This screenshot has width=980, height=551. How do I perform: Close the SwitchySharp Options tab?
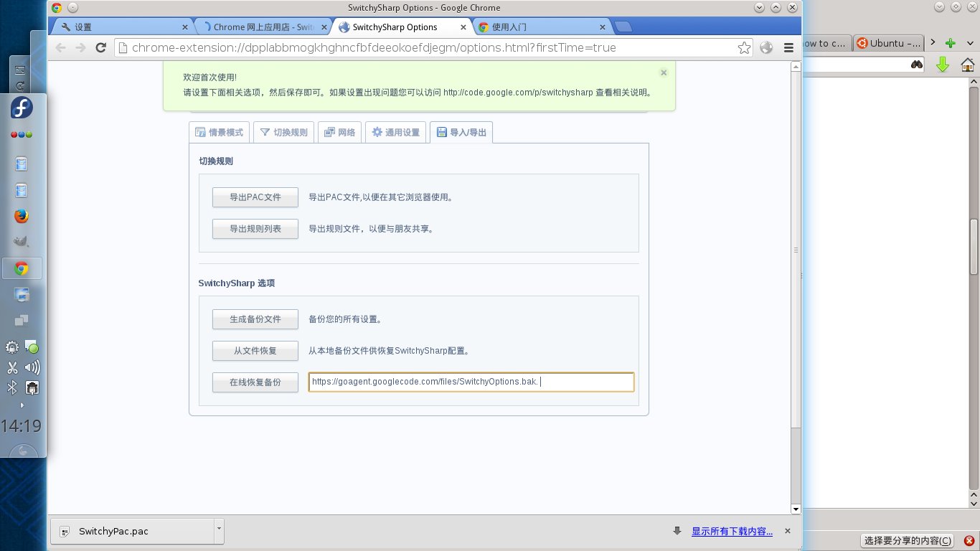[464, 27]
